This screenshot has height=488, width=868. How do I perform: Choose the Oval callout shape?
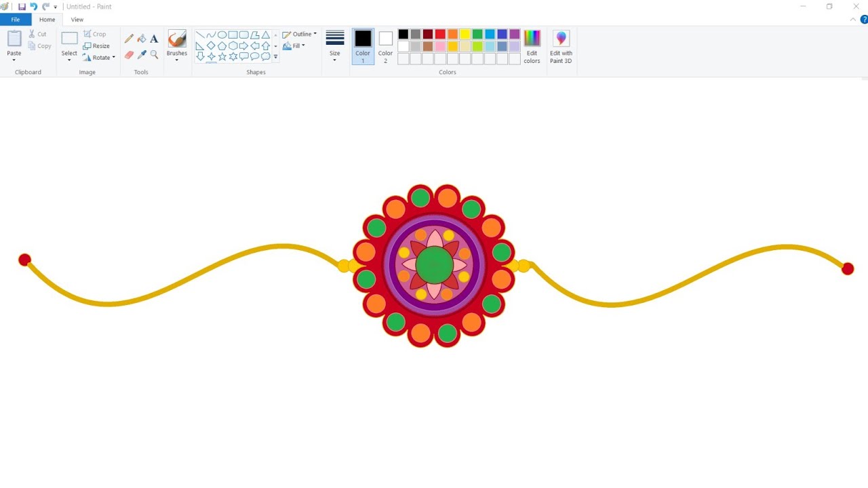tap(255, 56)
